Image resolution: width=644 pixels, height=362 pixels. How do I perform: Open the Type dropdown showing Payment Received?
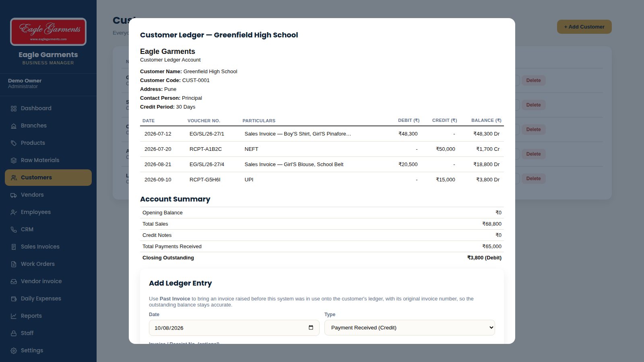coord(410,328)
